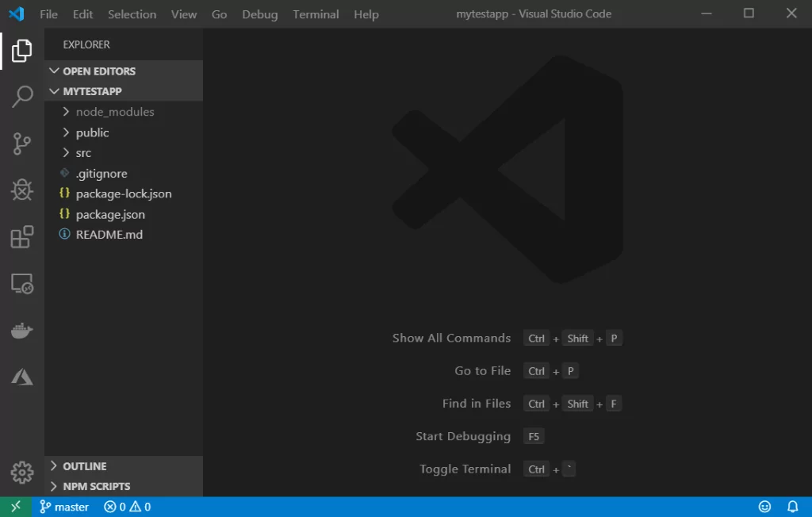Open the Terminal menu

pos(316,14)
